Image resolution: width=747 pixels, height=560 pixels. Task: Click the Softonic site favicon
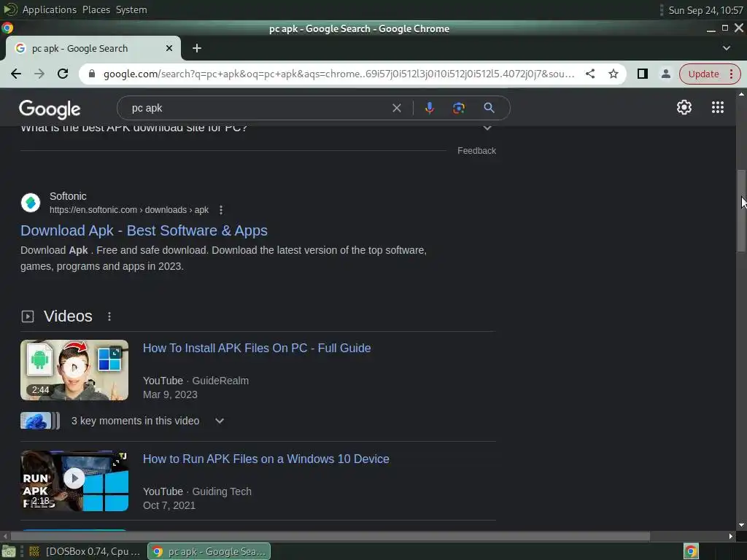pos(31,203)
